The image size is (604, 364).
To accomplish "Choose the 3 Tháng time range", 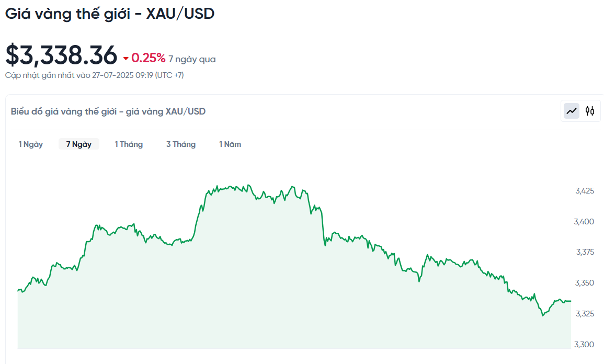I will click(x=181, y=144).
